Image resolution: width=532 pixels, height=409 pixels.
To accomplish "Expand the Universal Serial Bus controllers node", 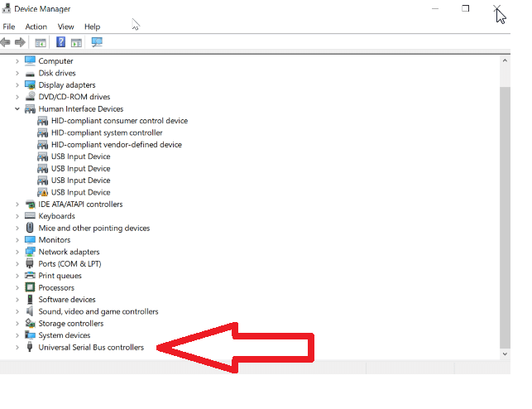I will point(17,348).
